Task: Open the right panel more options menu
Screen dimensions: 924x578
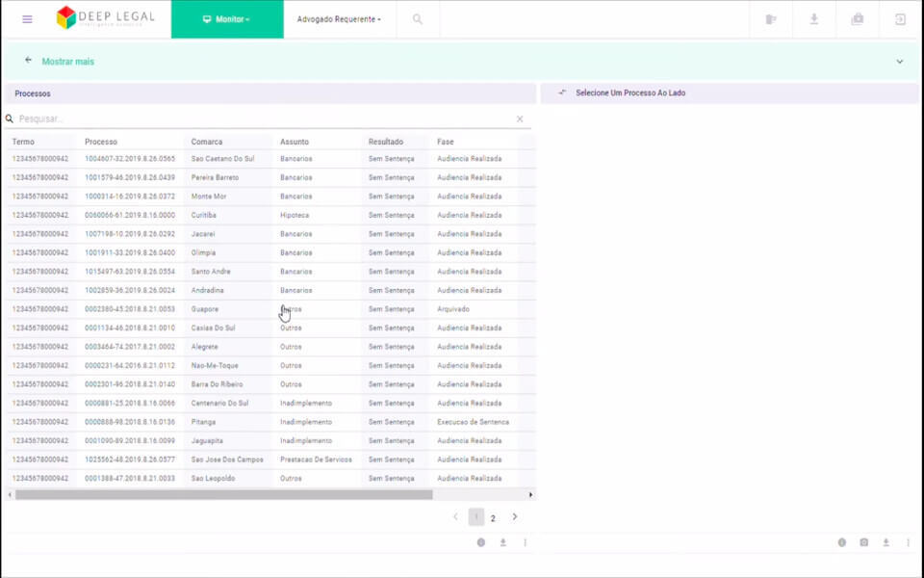Action: (x=908, y=542)
